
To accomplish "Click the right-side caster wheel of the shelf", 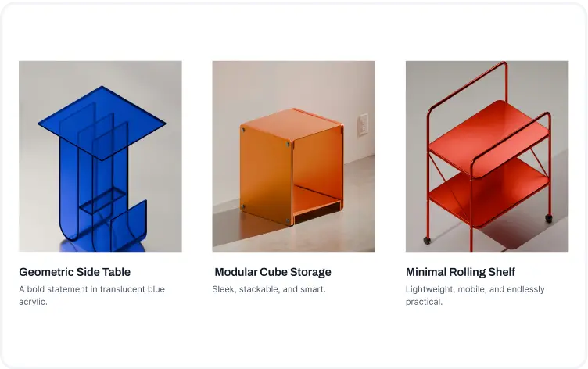I will tap(549, 218).
